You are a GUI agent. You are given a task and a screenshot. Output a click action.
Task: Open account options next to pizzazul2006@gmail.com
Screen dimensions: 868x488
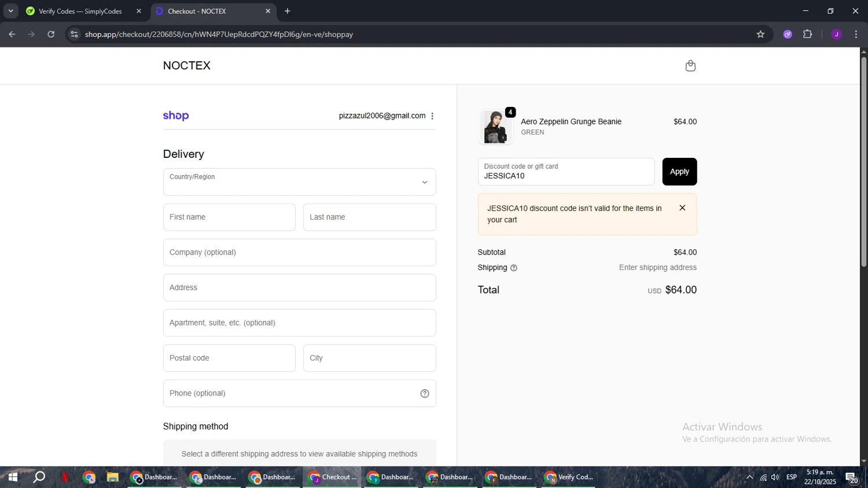[432, 116]
